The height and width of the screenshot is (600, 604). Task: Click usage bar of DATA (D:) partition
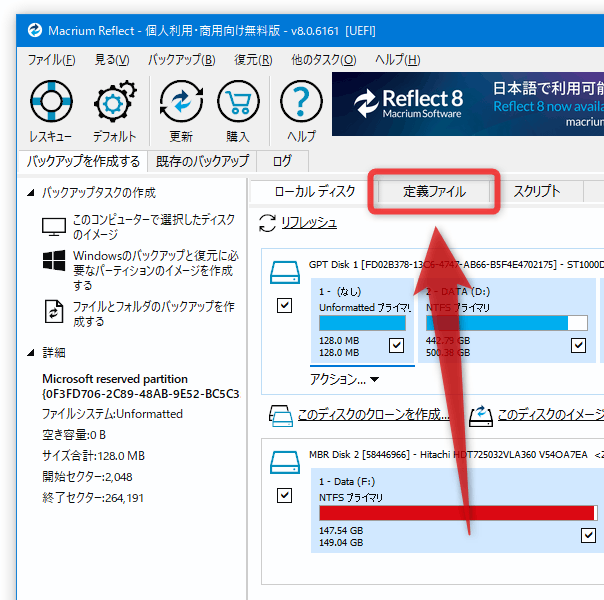pyautogui.click(x=507, y=323)
